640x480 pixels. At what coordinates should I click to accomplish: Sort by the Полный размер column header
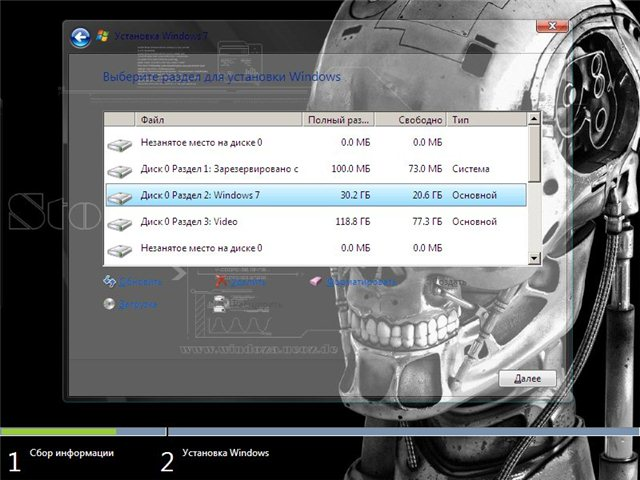(340, 119)
